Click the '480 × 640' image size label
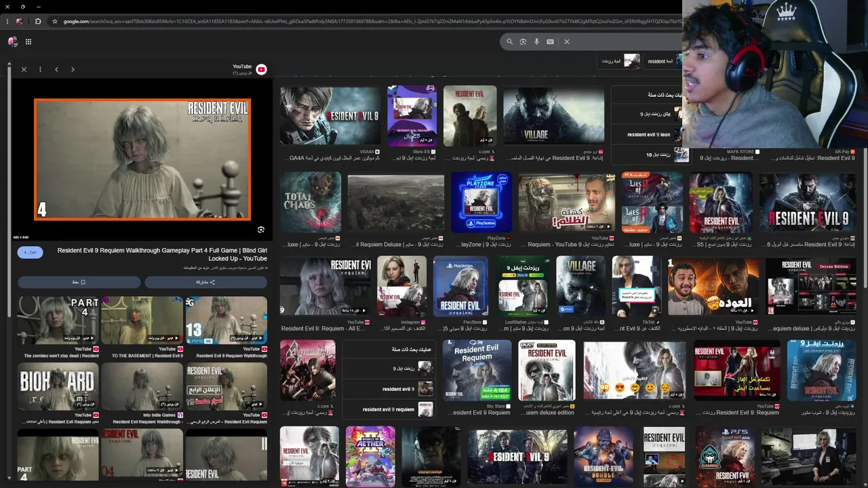Screen dimensions: 868x488 pyautogui.click(x=21, y=237)
